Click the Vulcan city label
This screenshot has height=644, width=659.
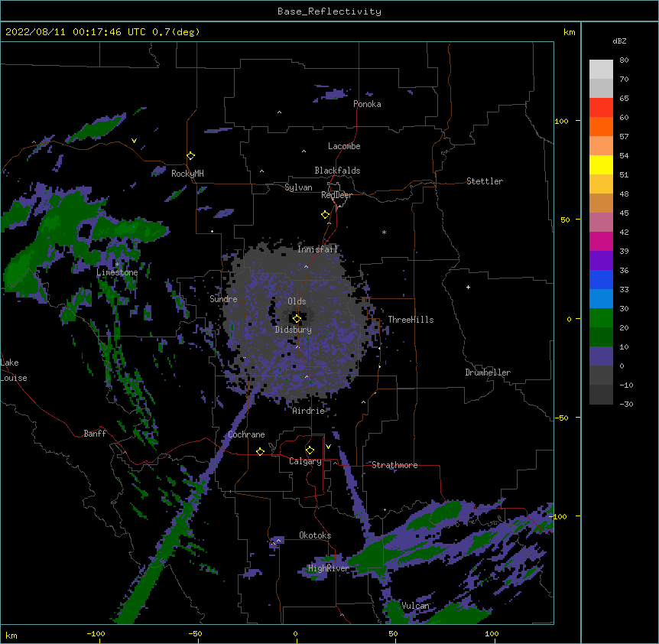(x=415, y=606)
